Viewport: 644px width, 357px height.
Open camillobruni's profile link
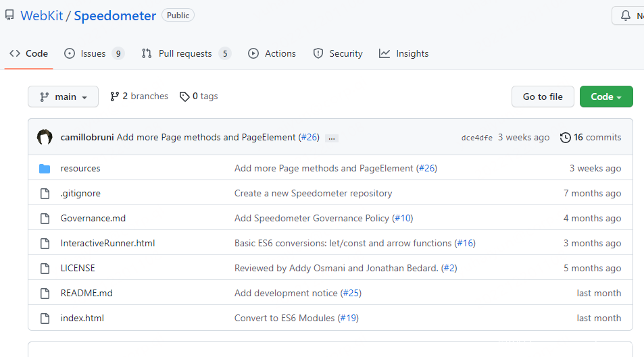87,137
